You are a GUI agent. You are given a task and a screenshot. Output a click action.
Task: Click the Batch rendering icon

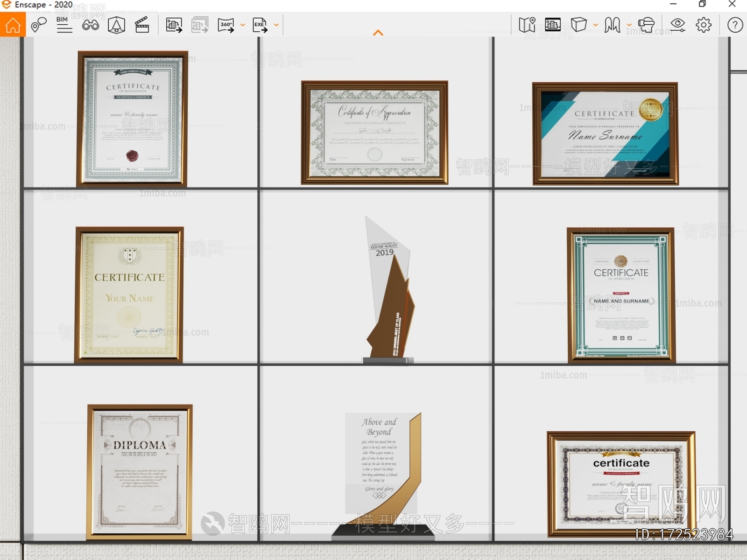200,25
